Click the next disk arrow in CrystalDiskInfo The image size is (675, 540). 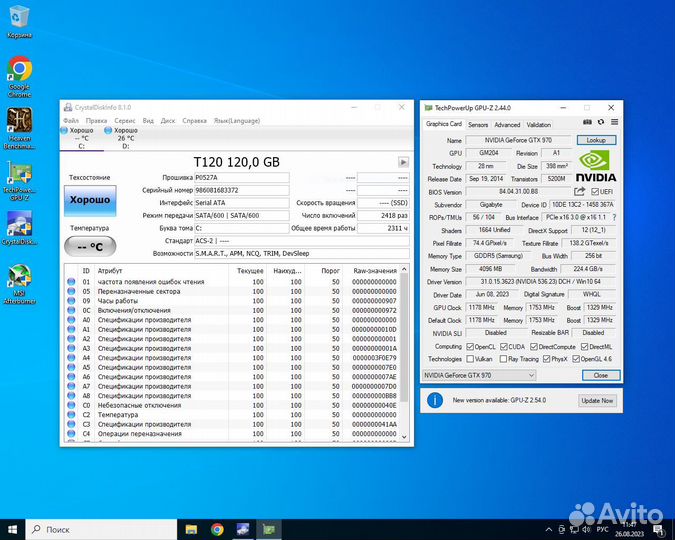pos(403,162)
